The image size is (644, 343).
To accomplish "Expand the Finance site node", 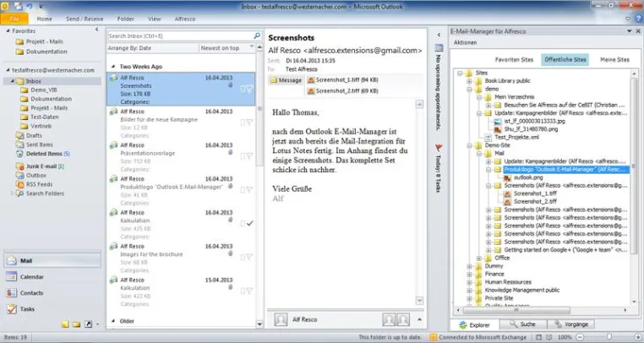I will pos(469,274).
